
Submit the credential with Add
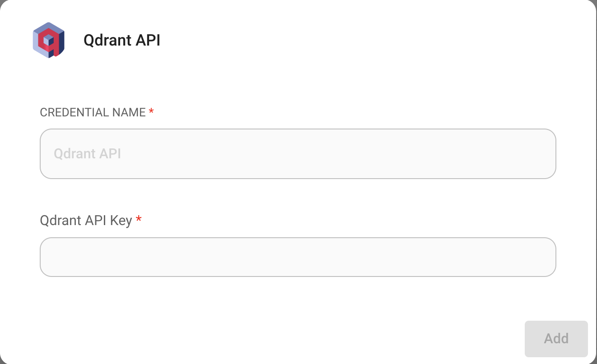tap(556, 339)
